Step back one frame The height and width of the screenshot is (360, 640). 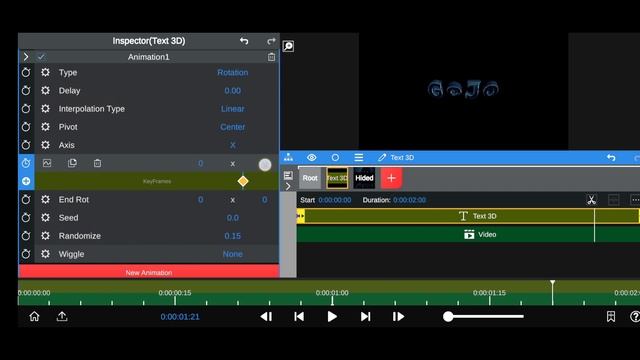(x=266, y=317)
